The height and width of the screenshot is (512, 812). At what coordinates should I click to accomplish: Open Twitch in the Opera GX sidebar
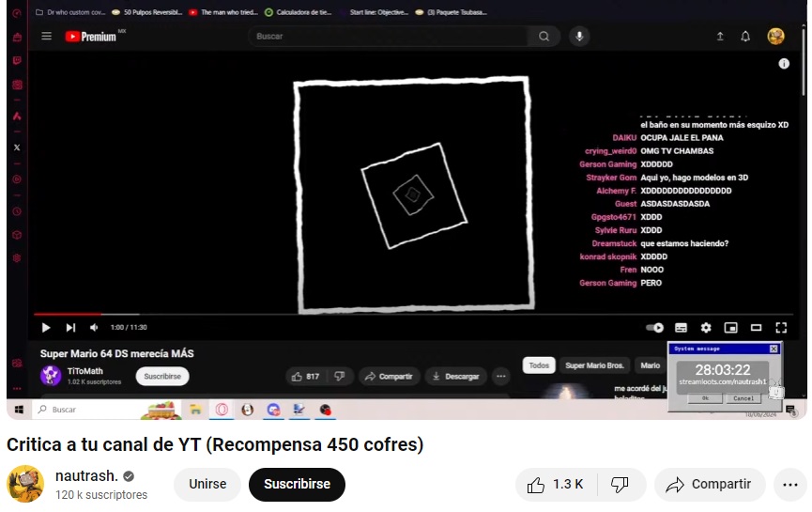pos(17,61)
